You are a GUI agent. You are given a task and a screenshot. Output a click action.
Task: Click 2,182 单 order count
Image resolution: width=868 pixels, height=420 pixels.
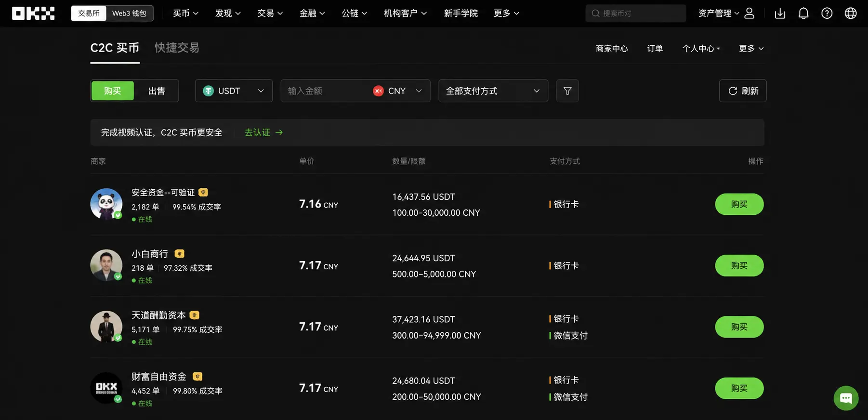click(145, 207)
